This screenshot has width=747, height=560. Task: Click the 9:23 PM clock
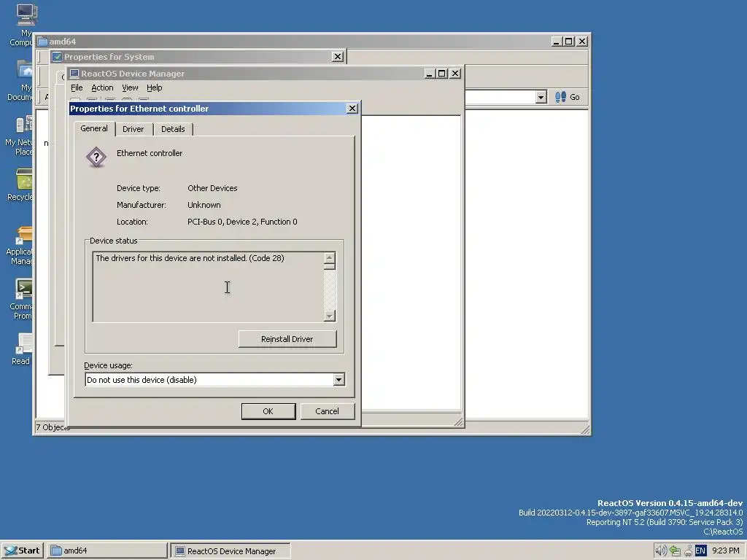point(726,551)
